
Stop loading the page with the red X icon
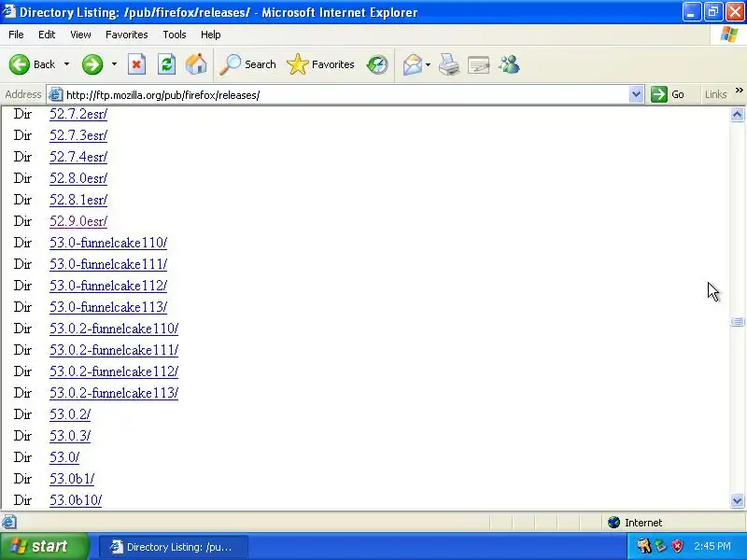point(136,64)
